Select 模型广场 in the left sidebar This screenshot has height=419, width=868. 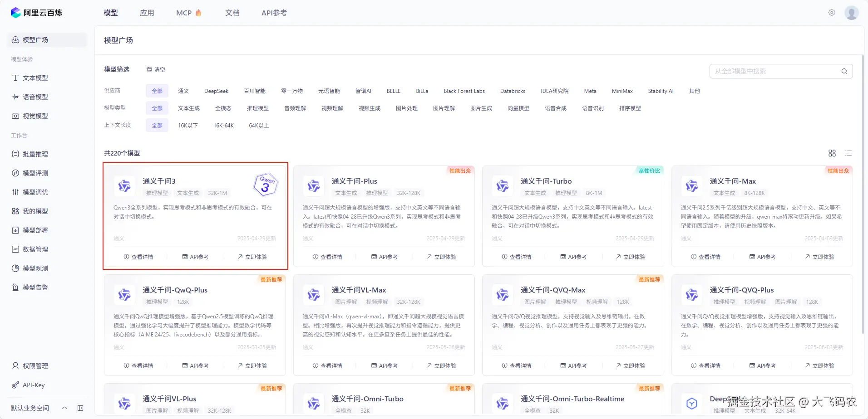tap(47, 40)
